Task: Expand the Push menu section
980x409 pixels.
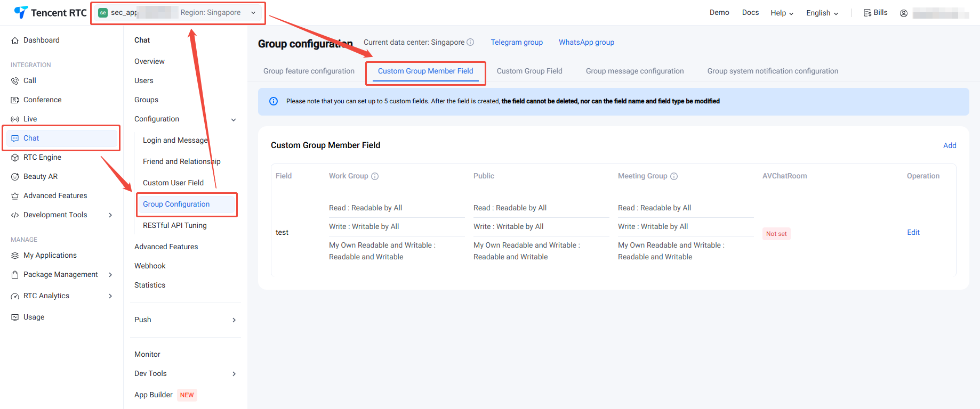Action: pyautogui.click(x=234, y=320)
